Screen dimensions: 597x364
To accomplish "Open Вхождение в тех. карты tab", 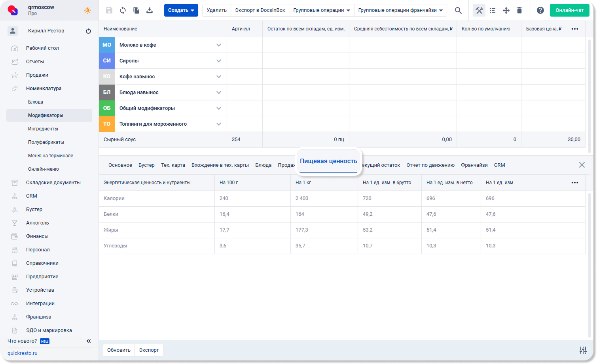I will click(x=220, y=165).
